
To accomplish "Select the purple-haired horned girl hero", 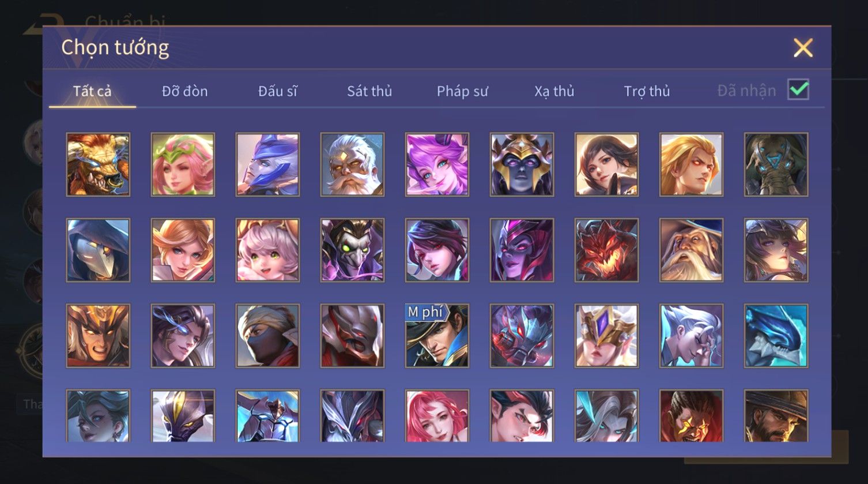I will (x=437, y=164).
